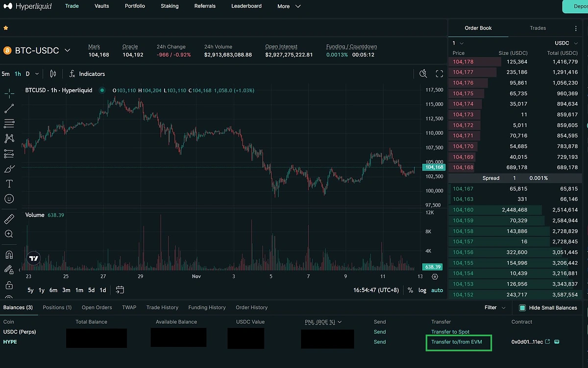The height and width of the screenshot is (368, 588).
Task: Open the emoji sticker tool
Action: point(9,199)
